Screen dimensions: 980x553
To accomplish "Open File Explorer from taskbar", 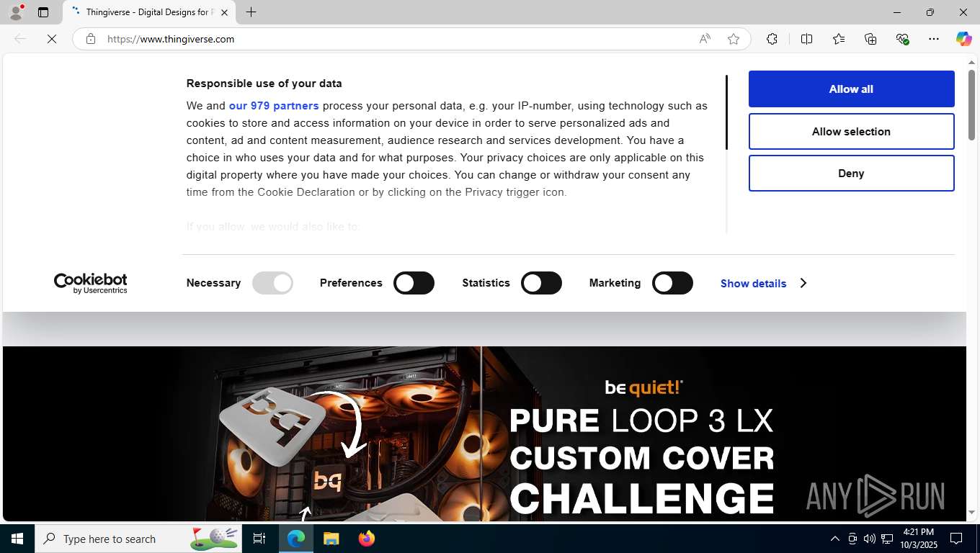I will pos(331,539).
